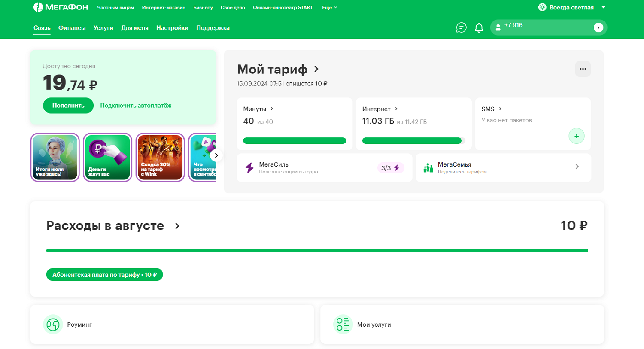This screenshot has height=349, width=644.
Task: Open SMS details chevron
Action: (500, 109)
